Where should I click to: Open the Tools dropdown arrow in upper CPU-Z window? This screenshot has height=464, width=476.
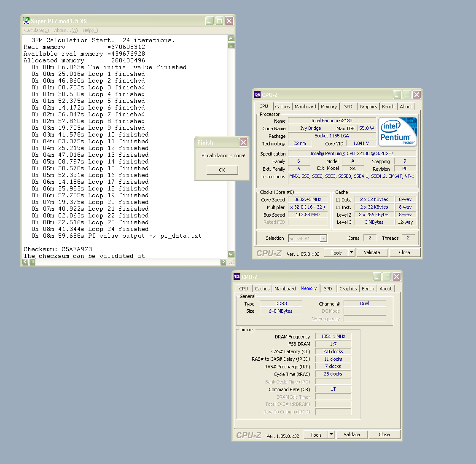coord(352,252)
